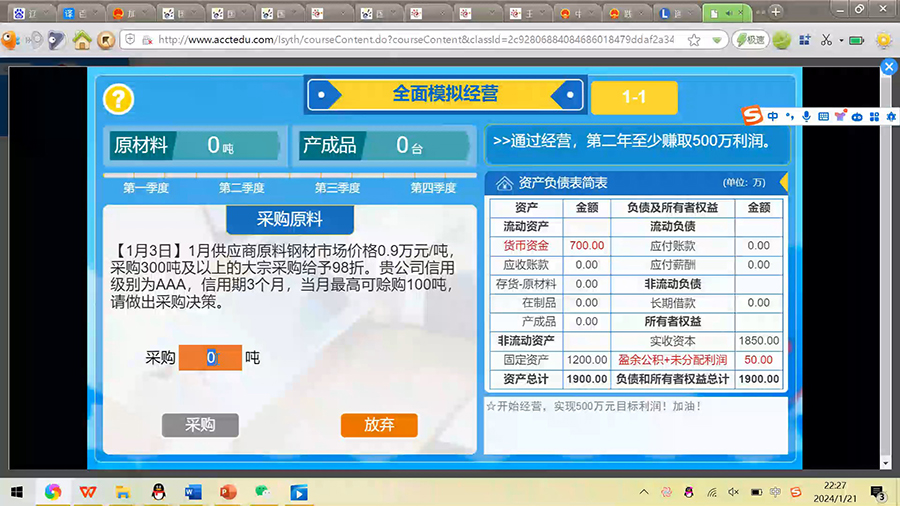Open the Sogou soft keyboard icon
Screen dimensions: 900x506
point(823,117)
